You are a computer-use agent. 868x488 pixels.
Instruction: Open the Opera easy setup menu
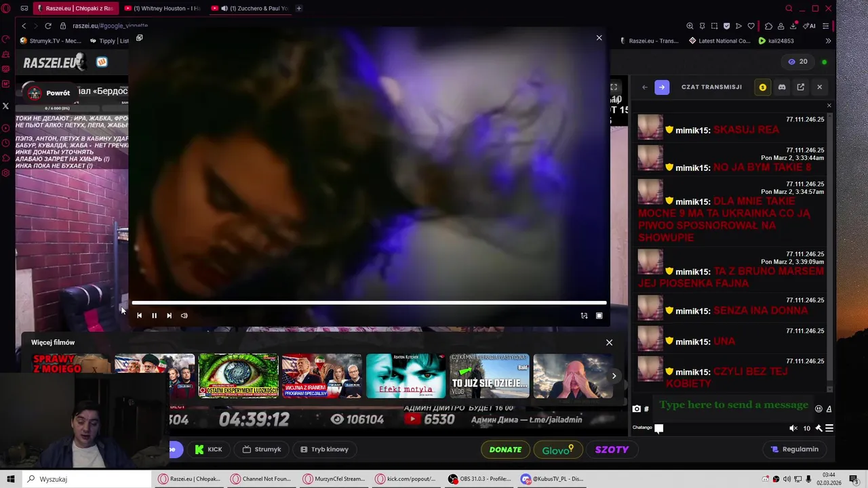click(x=825, y=26)
